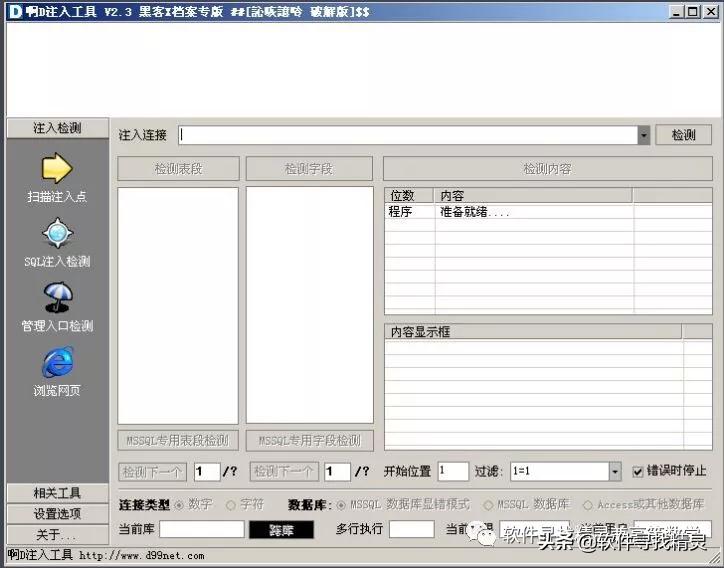Click the 当前库 text field
724x568 pixels.
pyautogui.click(x=201, y=529)
